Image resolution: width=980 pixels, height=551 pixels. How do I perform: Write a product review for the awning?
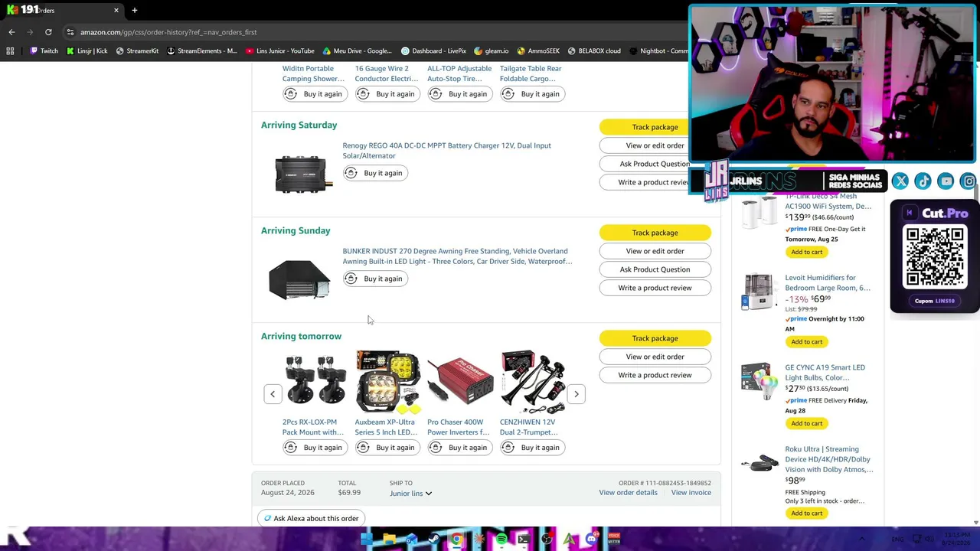(655, 288)
